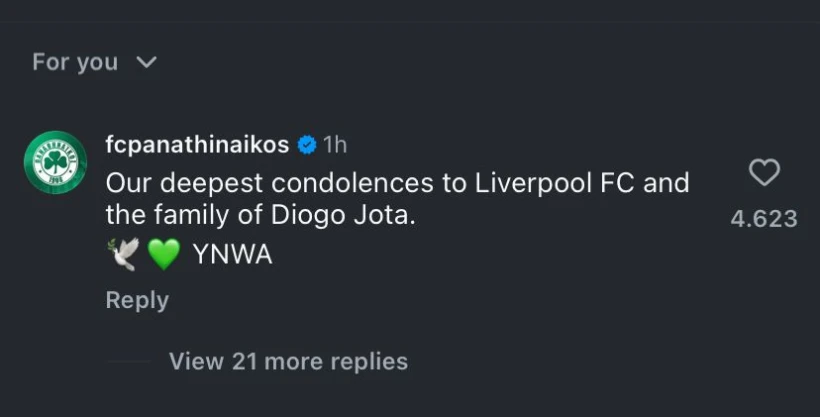Open the For you sorting dropdown
820x417 pixels.
95,62
